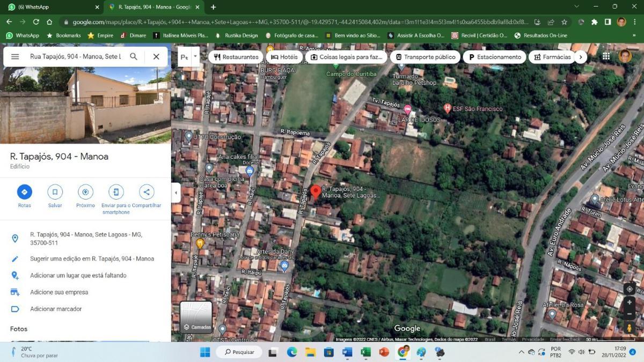Open a new browser tab
The height and width of the screenshot is (362, 644).
213,7
